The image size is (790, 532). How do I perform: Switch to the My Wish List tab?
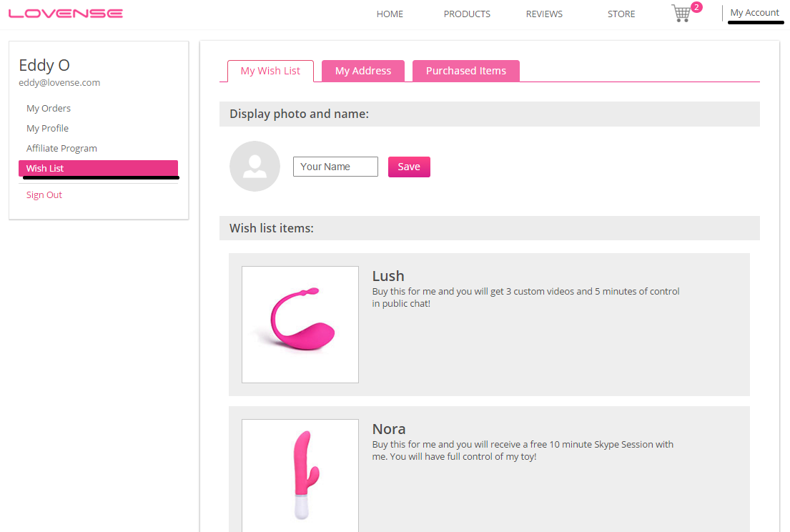[270, 71]
